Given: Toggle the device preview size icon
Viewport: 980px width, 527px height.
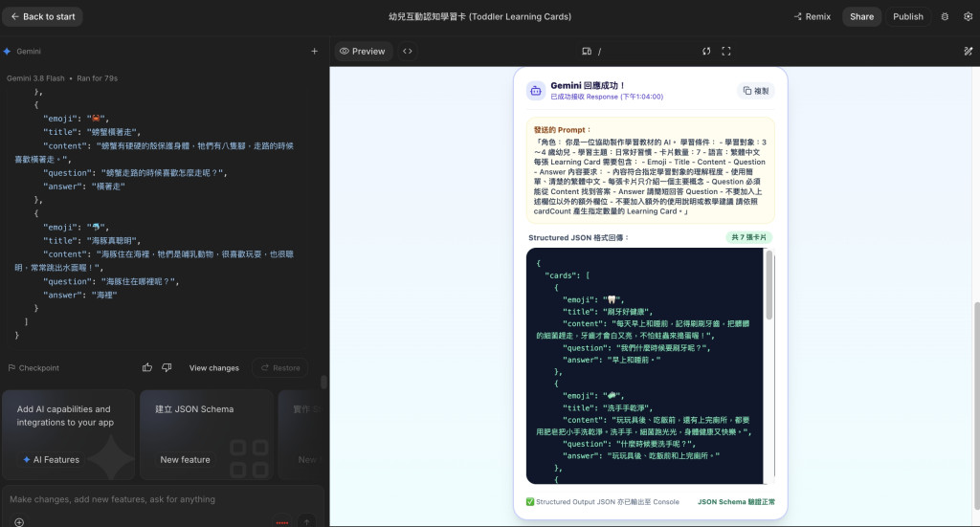Looking at the screenshot, I should pos(587,52).
